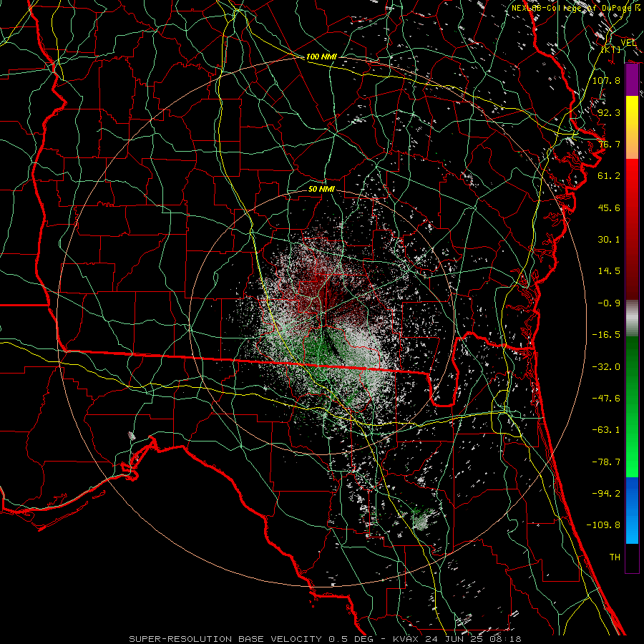Click the -94.2 velocity scale value
This screenshot has width=644, height=644.
606,494
